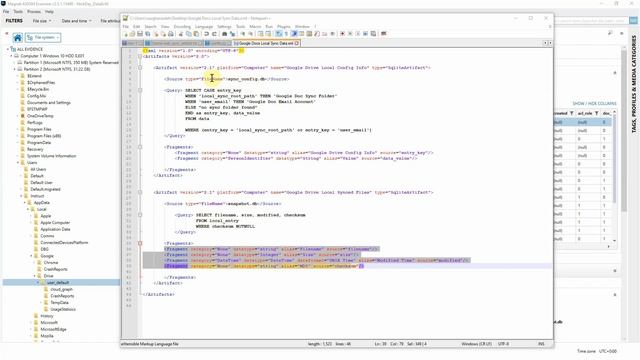This screenshot has width=640, height=360.
Task: Open Notepad++ Language menu
Action: point(204,27)
